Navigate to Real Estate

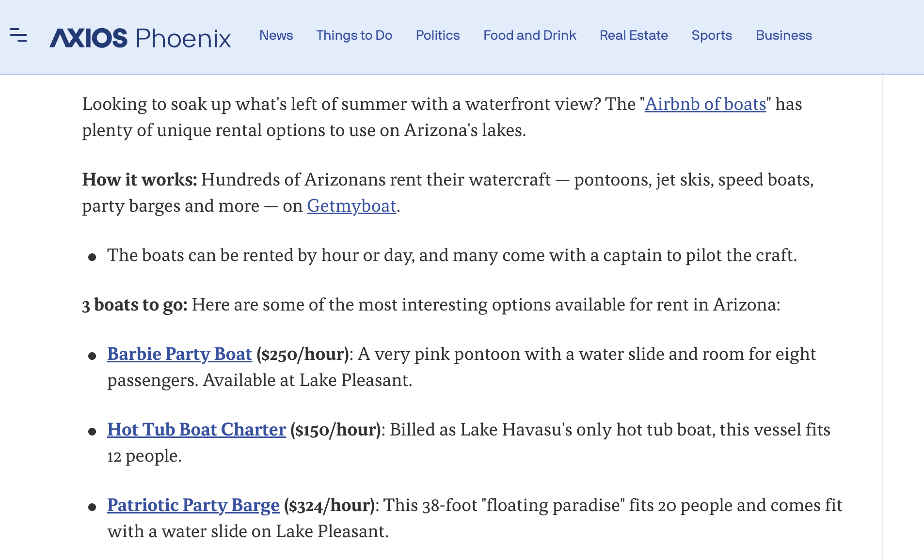click(x=633, y=35)
